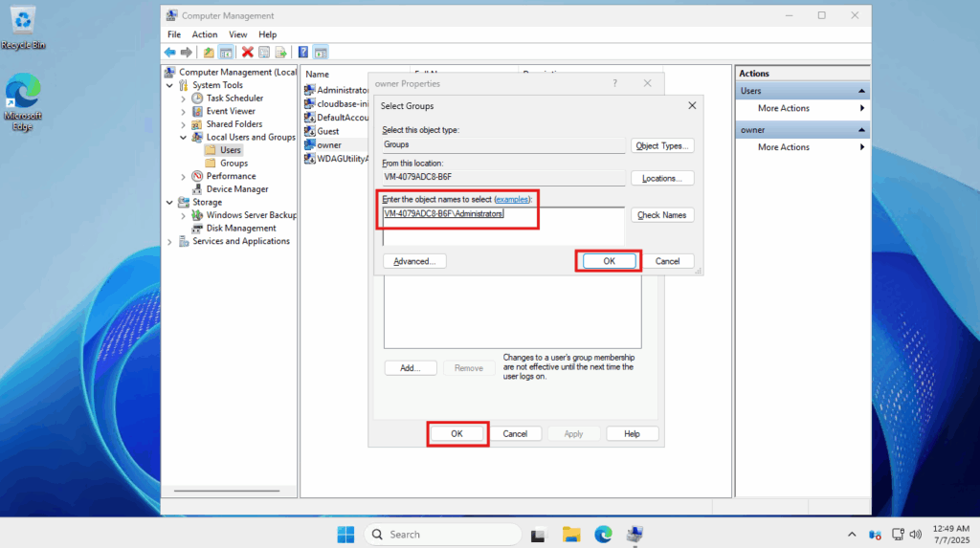Select the Groups folder in the tree

click(234, 164)
